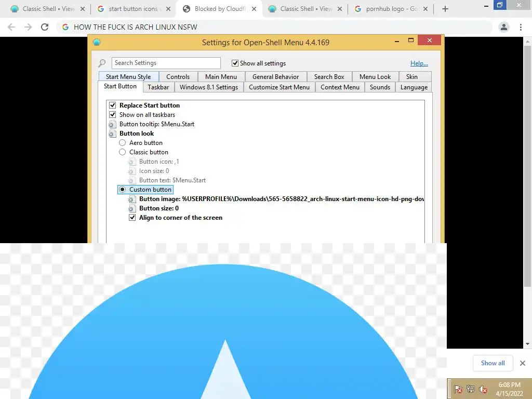The image size is (532, 399).
Task: Open the Taskbar settings tab
Action: 158,87
